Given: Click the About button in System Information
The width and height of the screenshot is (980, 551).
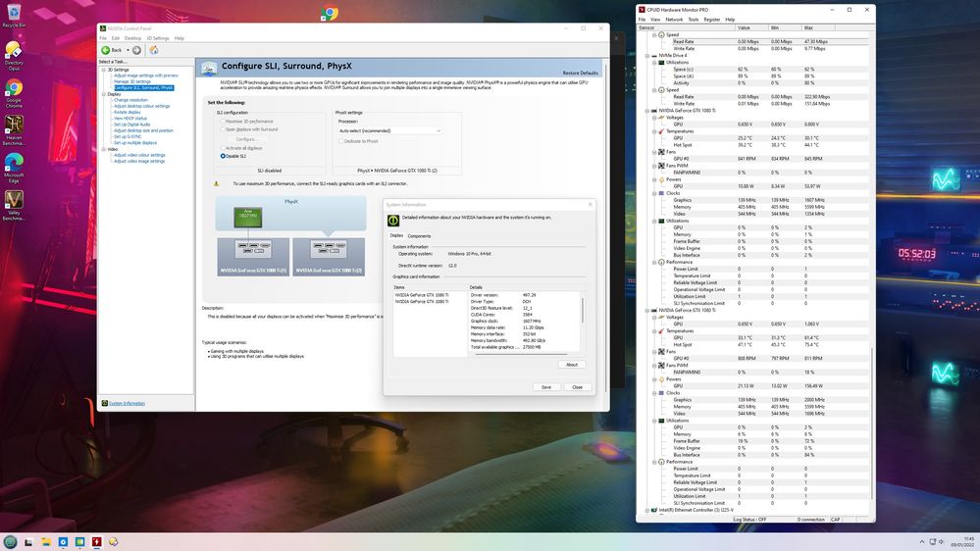Looking at the screenshot, I should click(572, 365).
